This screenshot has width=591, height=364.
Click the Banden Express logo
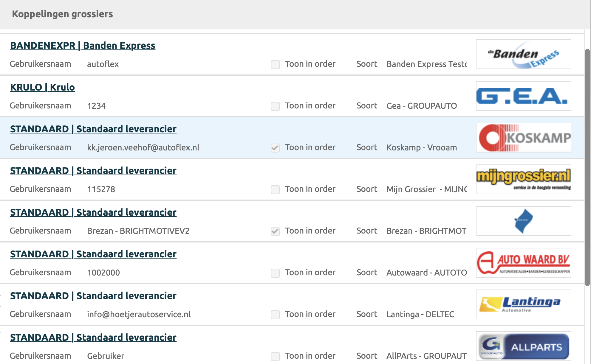point(523,54)
